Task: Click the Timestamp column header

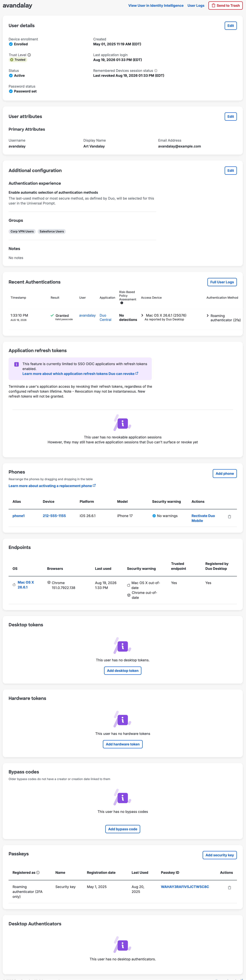Action: tap(18, 298)
